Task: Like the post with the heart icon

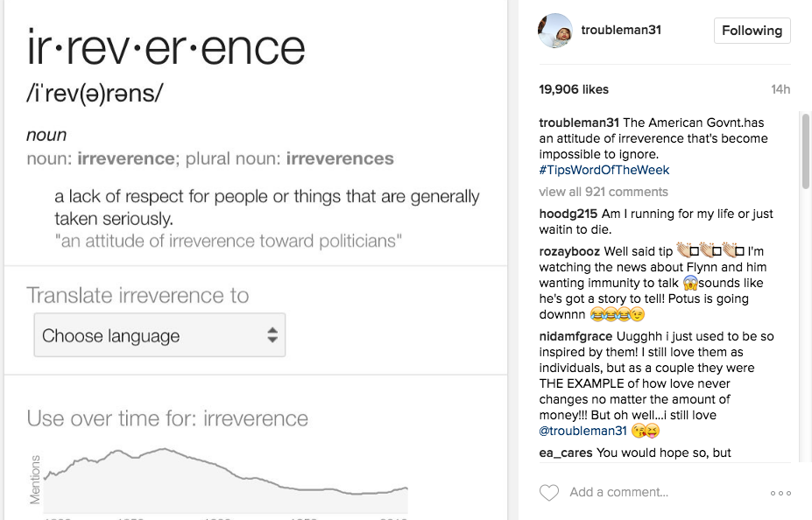Action: [549, 493]
